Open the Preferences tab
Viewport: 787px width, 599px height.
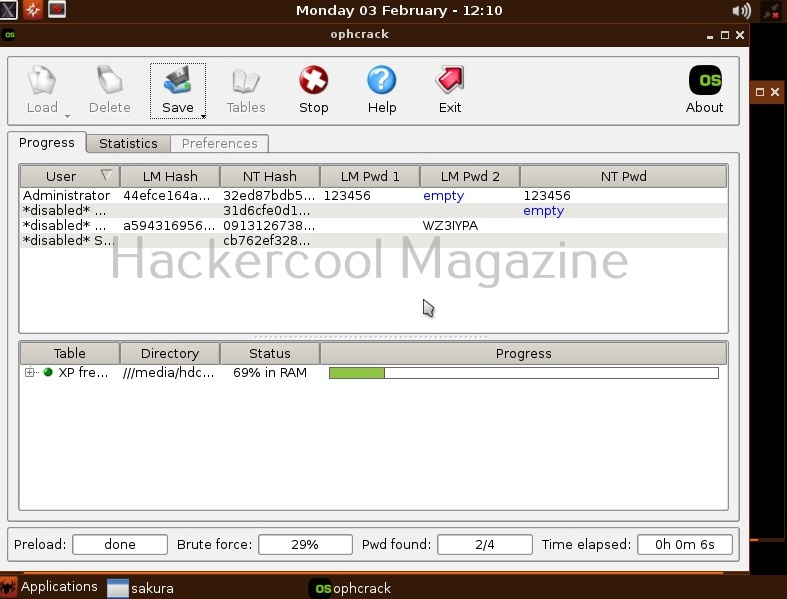click(219, 144)
